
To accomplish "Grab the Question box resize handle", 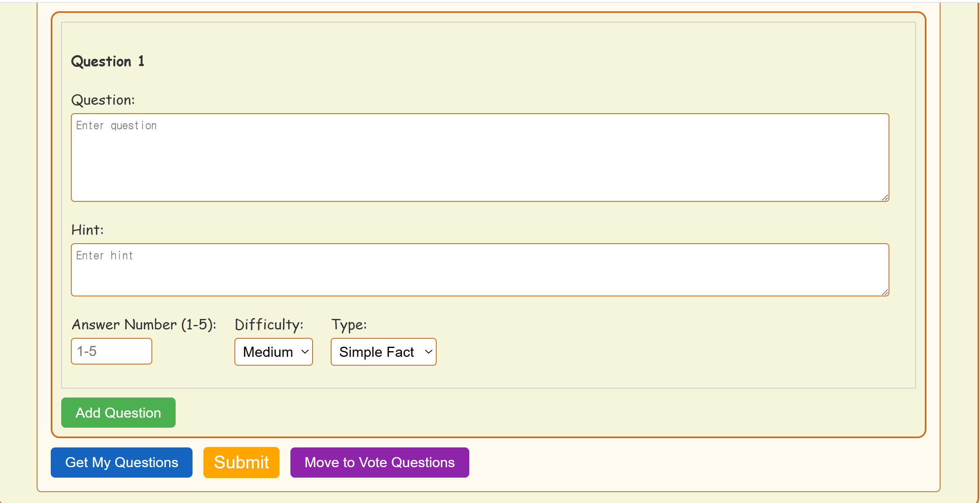I will [x=885, y=198].
